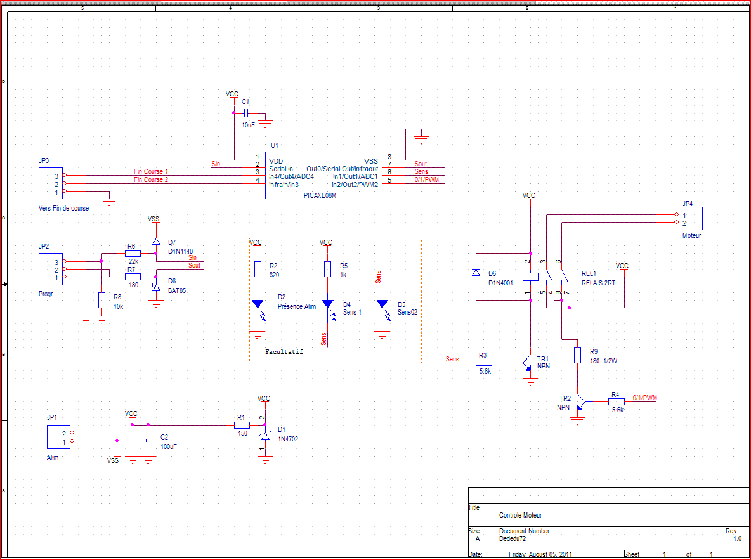Click the 'RELAIS 2RT' label

pos(598,283)
